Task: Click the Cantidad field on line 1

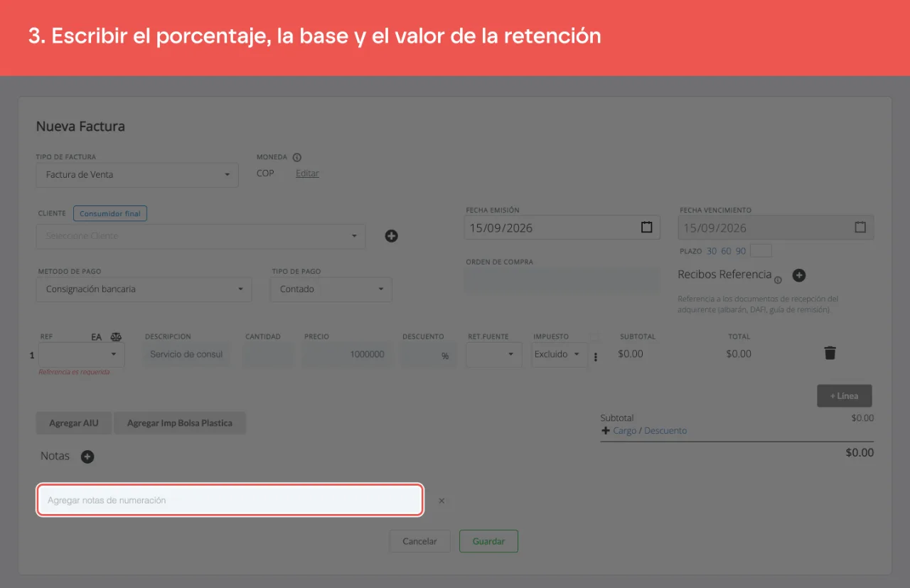Action: pos(268,354)
